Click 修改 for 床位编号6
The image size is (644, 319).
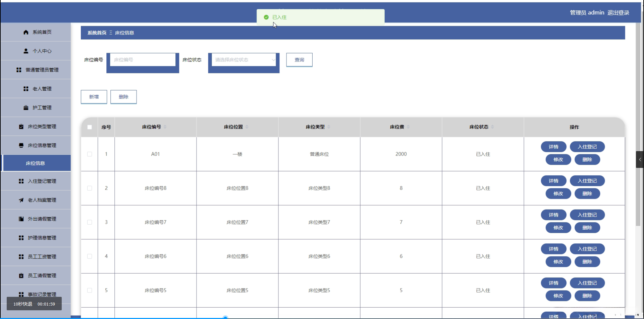tap(558, 262)
